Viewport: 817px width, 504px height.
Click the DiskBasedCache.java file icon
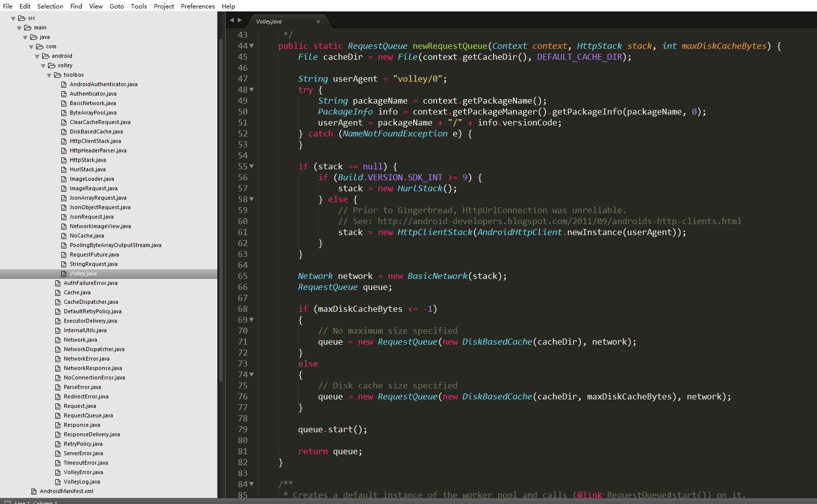pos(64,132)
